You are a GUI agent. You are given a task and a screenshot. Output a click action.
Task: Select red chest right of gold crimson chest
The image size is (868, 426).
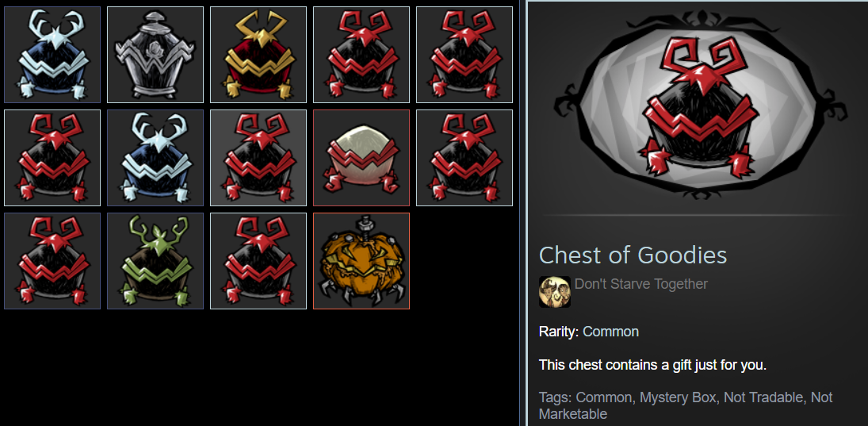point(361,55)
